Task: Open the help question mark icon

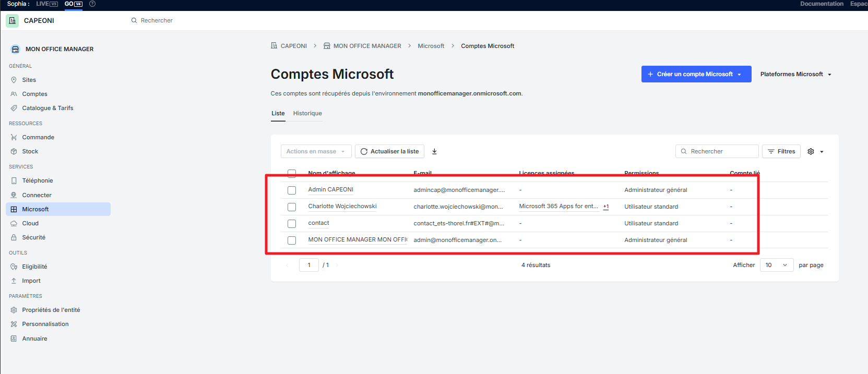Action: point(92,4)
